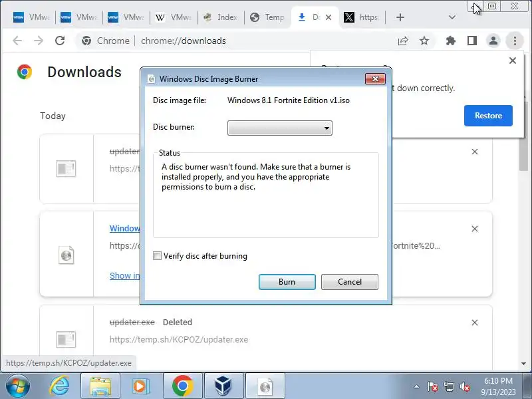
Task: Open Action Center flag icon
Action: pyautogui.click(x=433, y=386)
